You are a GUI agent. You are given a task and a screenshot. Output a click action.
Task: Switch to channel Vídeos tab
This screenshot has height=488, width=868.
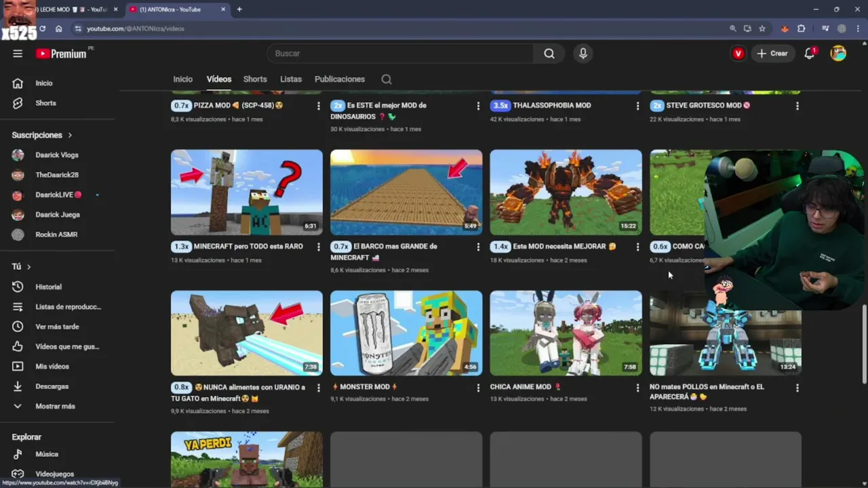point(219,79)
